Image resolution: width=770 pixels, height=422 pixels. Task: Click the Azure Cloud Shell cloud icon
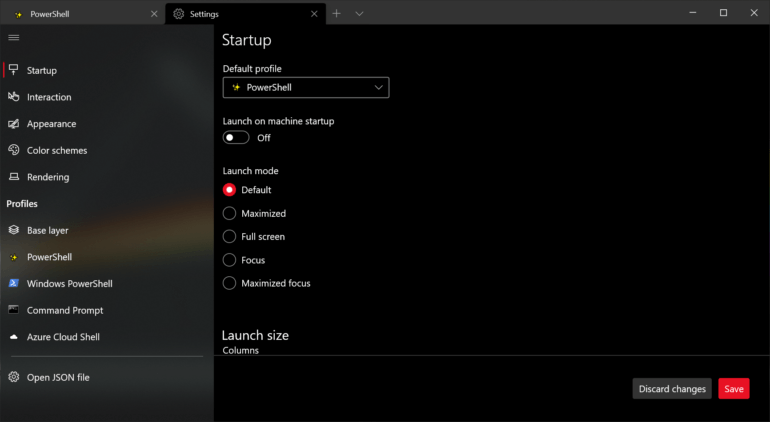coord(14,337)
